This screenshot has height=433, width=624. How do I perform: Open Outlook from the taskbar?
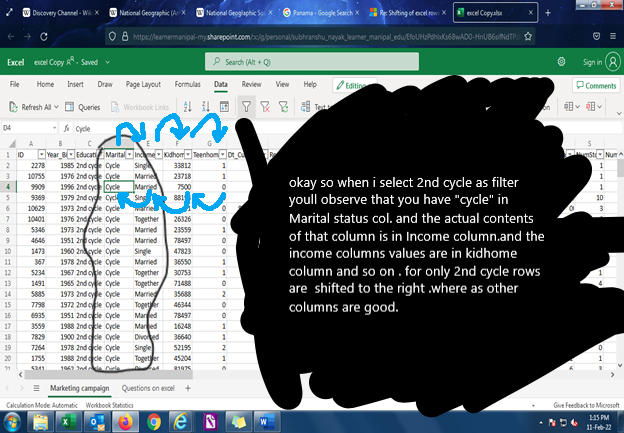coord(97,422)
